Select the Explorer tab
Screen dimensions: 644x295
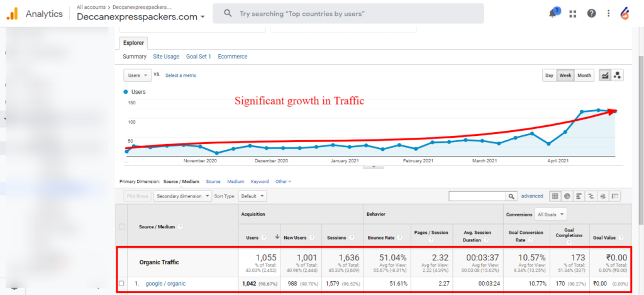[x=133, y=43]
